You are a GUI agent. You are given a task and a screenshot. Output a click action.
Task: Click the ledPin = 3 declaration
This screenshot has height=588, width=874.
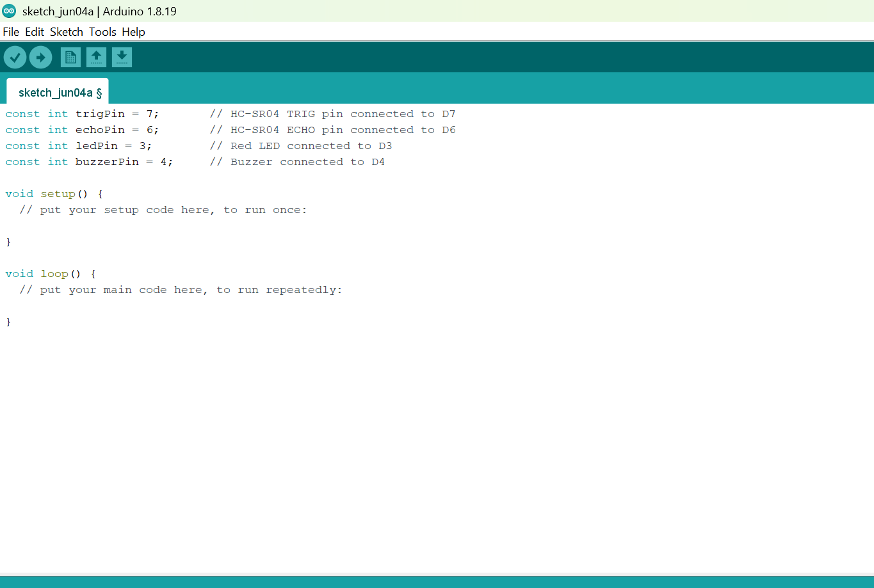click(x=79, y=146)
